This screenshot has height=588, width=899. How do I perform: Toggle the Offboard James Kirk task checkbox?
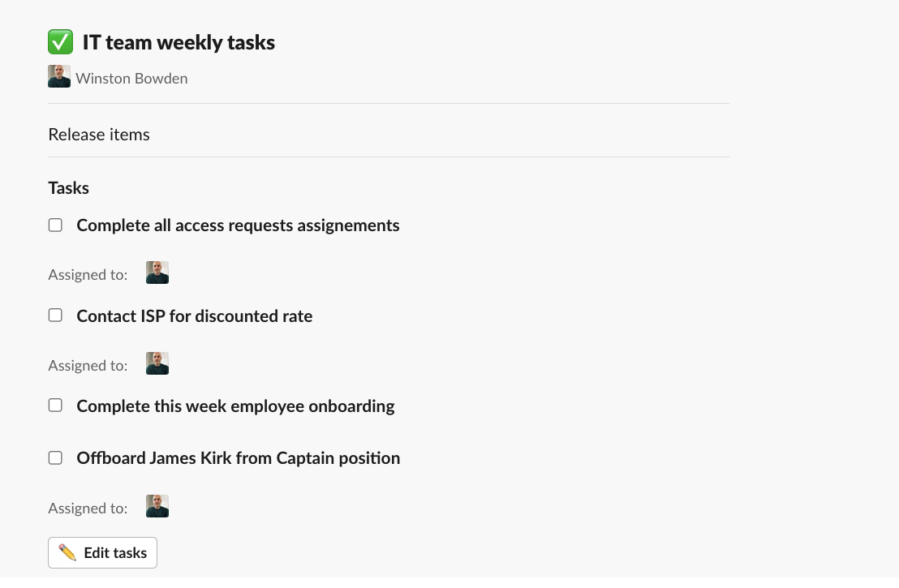(x=55, y=458)
